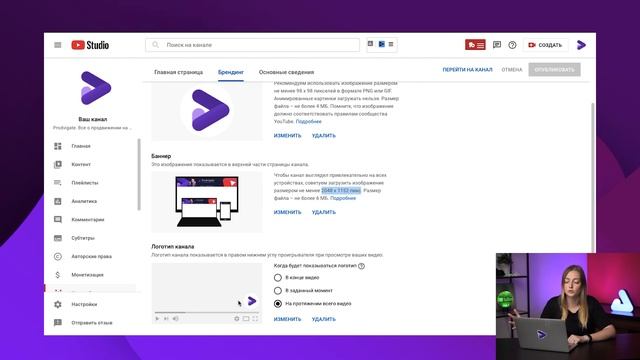Screen dimensions: 640x360
Task: Click settings gear in preview player
Action: tap(237, 319)
